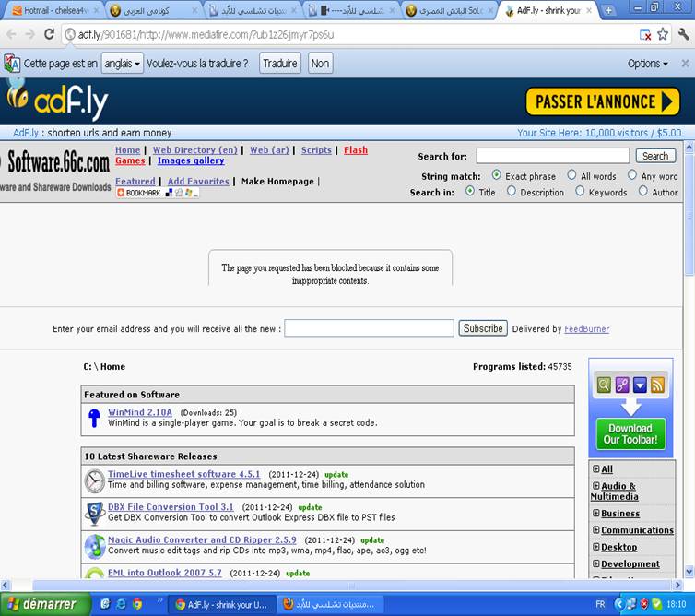Show hidden system tray icons arrow
The width and height of the screenshot is (695, 616).
619,604
